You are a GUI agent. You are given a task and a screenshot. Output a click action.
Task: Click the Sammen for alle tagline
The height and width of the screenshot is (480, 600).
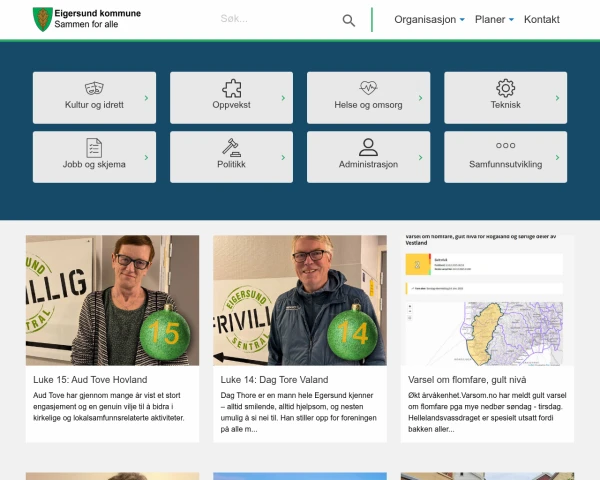[x=86, y=24]
